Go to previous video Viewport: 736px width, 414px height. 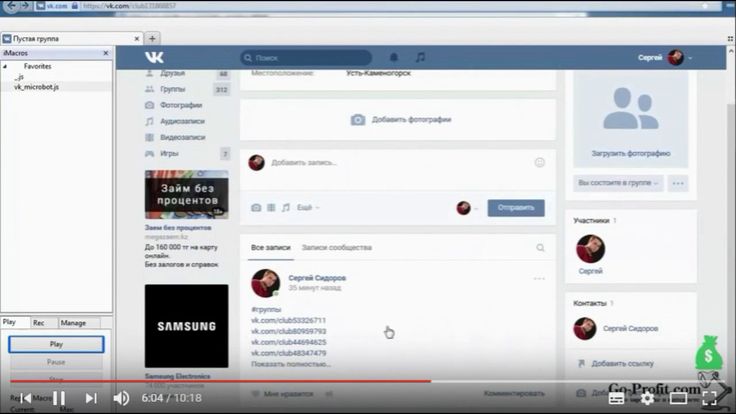click(26, 398)
